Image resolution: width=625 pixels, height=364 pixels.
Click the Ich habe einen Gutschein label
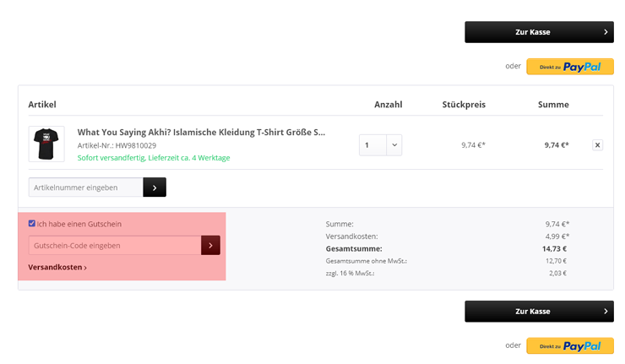pyautogui.click(x=79, y=224)
